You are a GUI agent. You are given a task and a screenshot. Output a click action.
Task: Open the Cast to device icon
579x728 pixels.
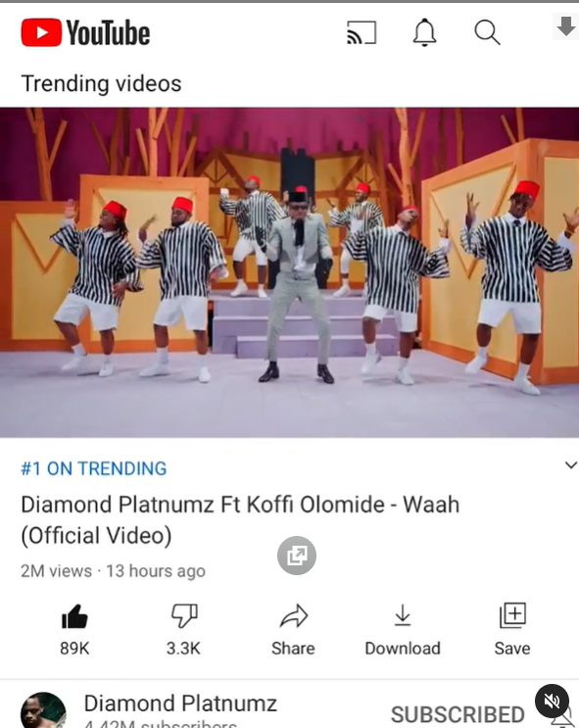tap(362, 32)
